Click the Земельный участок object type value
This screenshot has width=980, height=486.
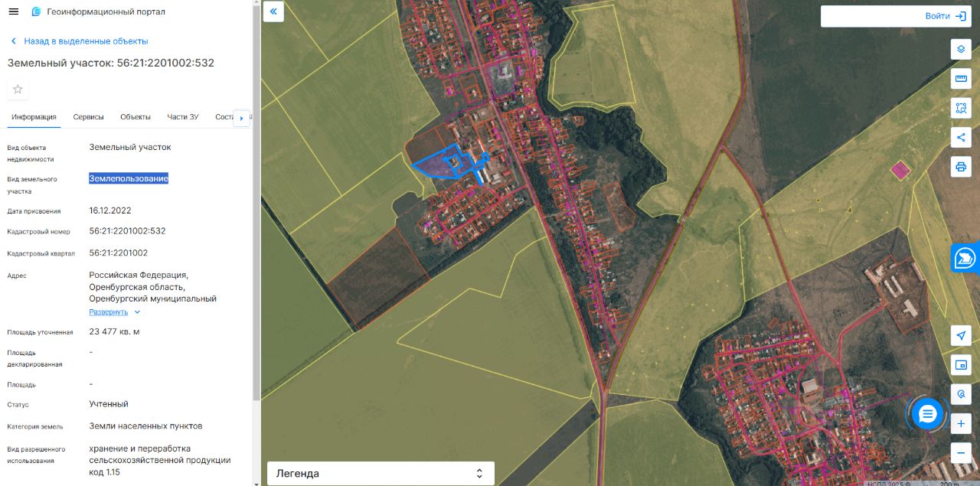[130, 147]
